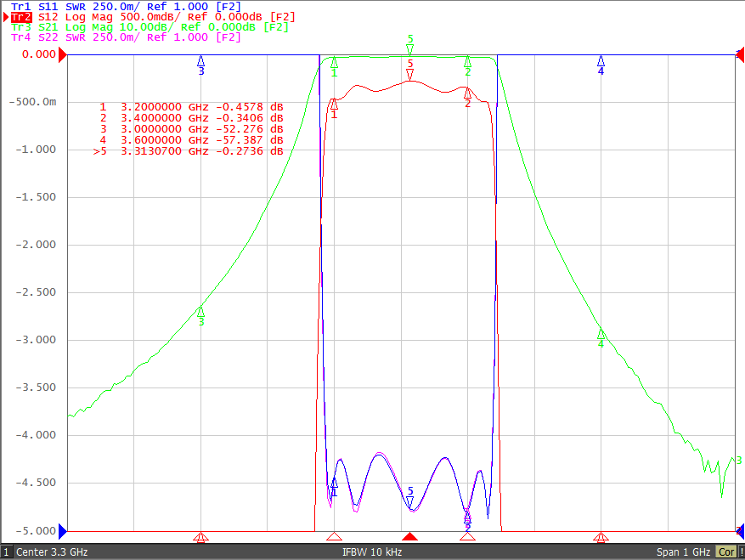Viewport: 745px width, 560px height.
Task: Click green marker 2 on the S21 trace
Action: tap(468, 66)
